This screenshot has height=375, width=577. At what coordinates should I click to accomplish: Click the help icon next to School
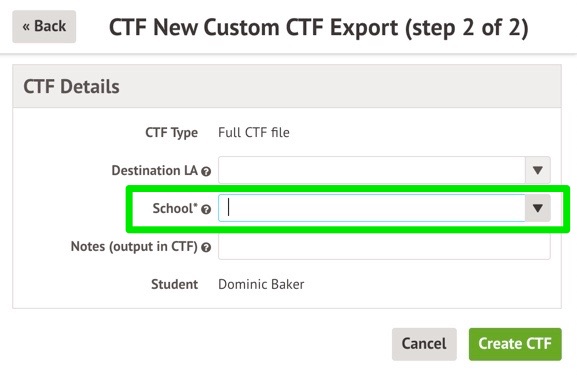coord(206,209)
